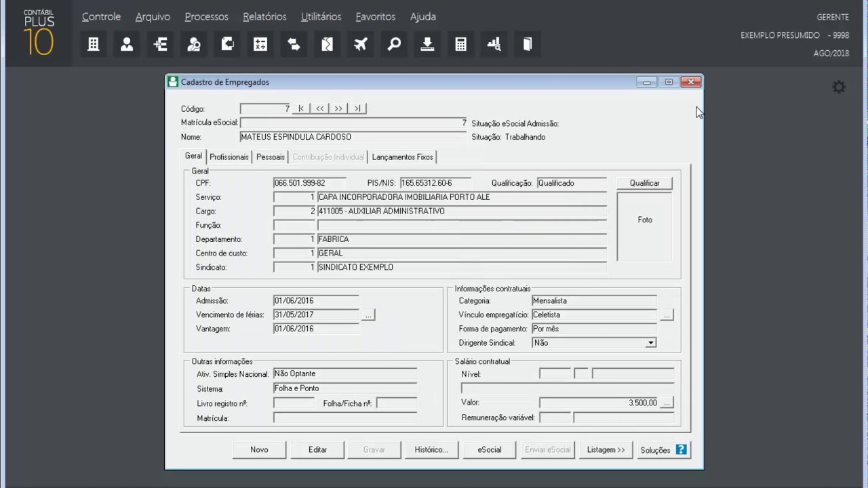Open the Listagem >> button
Viewport: 868px width, 488px height.
click(x=606, y=449)
